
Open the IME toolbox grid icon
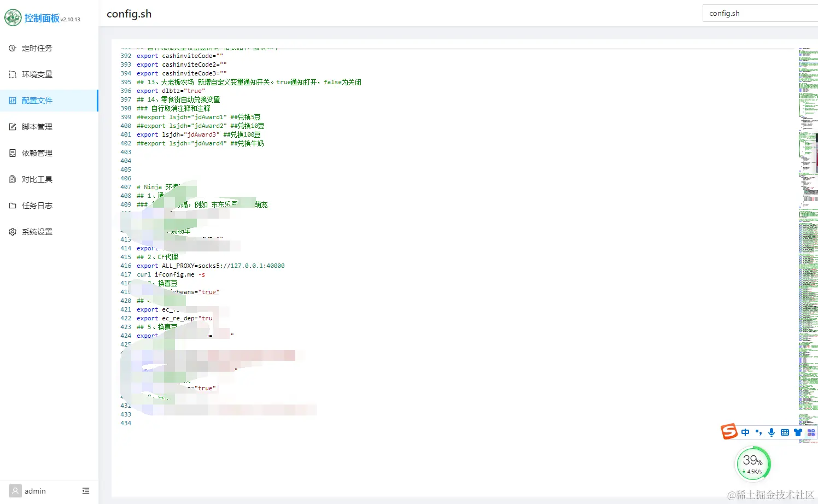811,432
